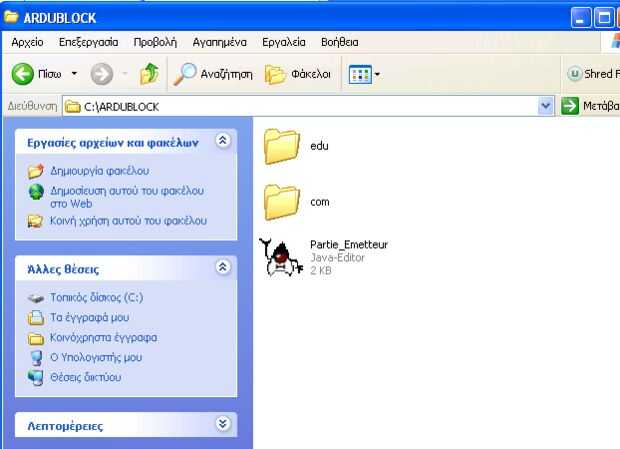Click Δημιουργία φακέλου link
Viewport: 620px width, 449px height.
click(x=100, y=171)
